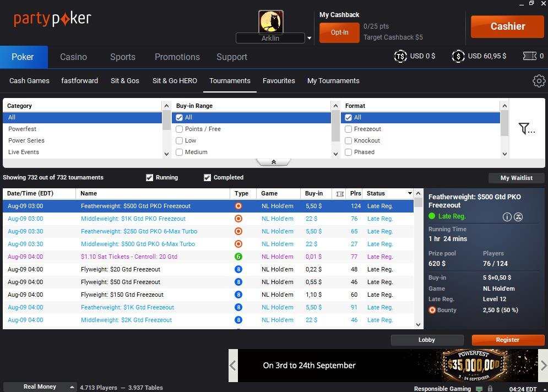Uncheck the Completed checkbox
The height and width of the screenshot is (392, 548).
click(208, 177)
